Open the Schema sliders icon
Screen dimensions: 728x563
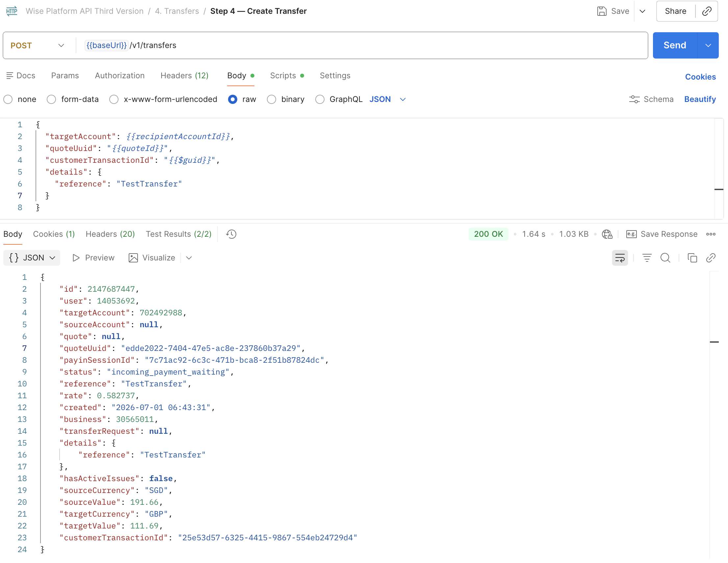(634, 99)
